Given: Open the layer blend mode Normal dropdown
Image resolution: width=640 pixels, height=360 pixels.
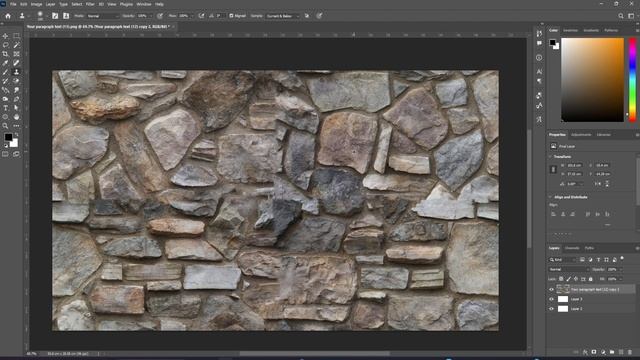Looking at the screenshot, I should (569, 269).
